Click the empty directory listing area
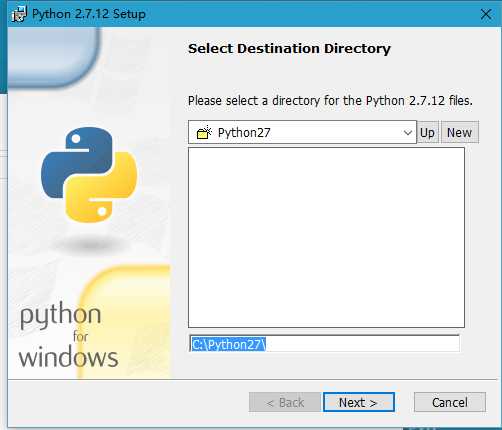502x430 pixels. [326, 238]
